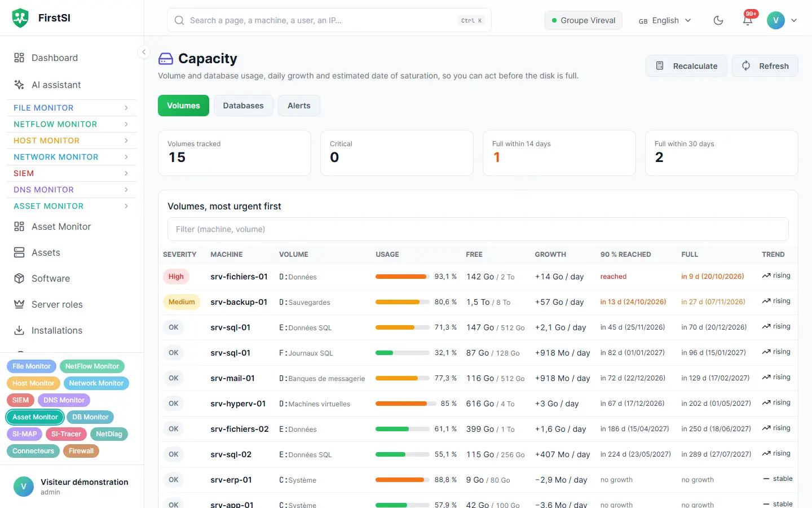Expand the SIEM sidebar section
This screenshot has height=508, width=812.
72,173
